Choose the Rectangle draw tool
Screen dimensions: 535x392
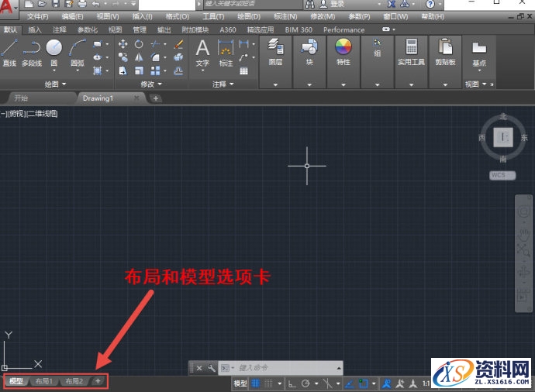(x=97, y=44)
